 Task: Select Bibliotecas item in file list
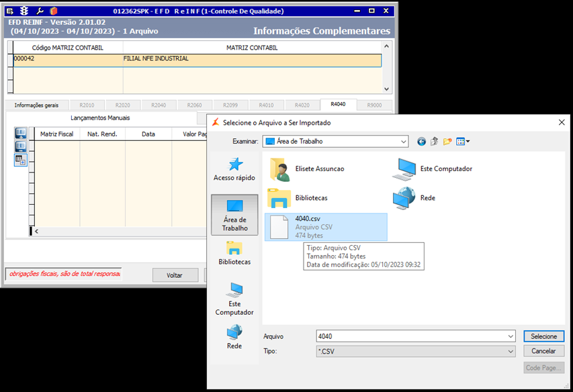(298, 198)
